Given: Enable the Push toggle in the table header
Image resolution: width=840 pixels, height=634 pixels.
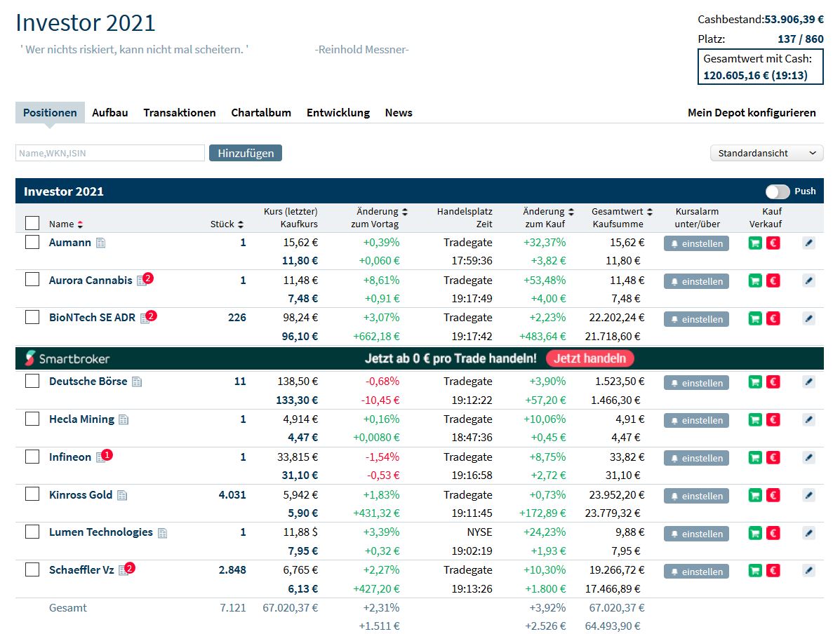Looking at the screenshot, I should 777,191.
